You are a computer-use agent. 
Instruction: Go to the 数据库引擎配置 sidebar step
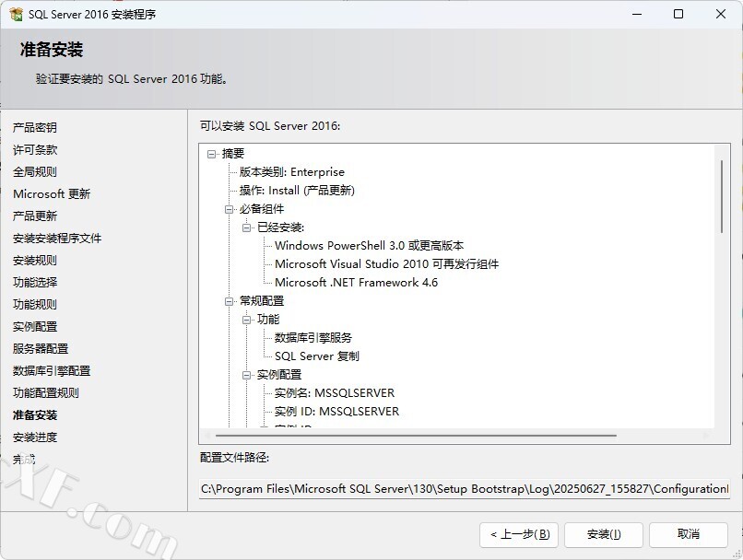[x=52, y=370]
